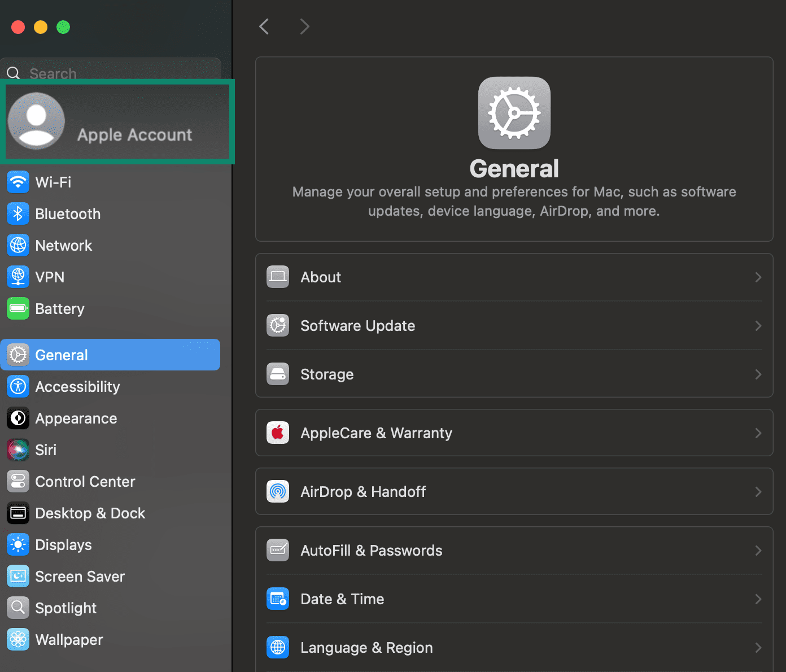The image size is (786, 672).
Task: Open Wi-Fi settings via sidebar icon
Action: click(18, 182)
